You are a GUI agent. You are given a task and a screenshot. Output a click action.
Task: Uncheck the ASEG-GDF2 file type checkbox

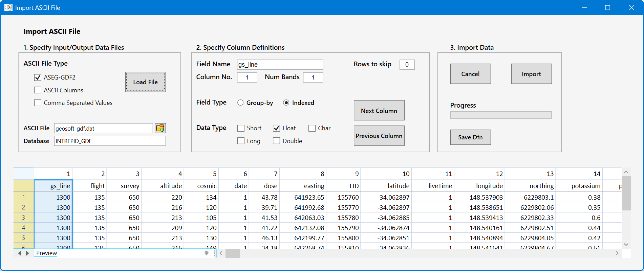pyautogui.click(x=38, y=77)
